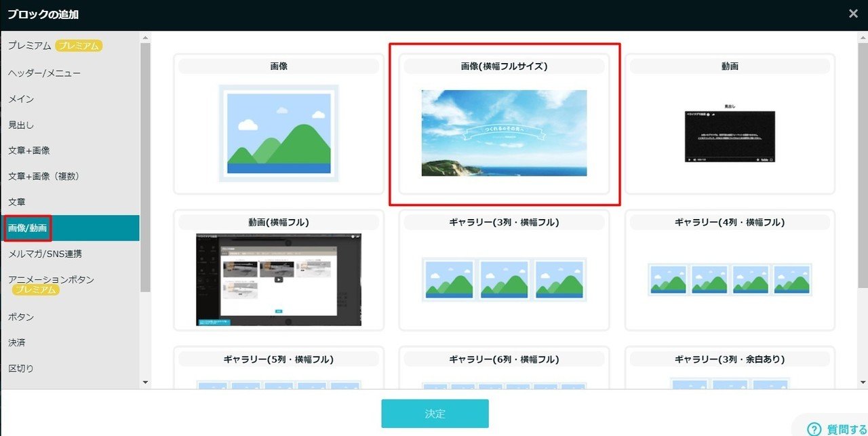868x436 pixels.
Task: Select the 画像(横幅フルサイズ) block
Action: click(504, 124)
